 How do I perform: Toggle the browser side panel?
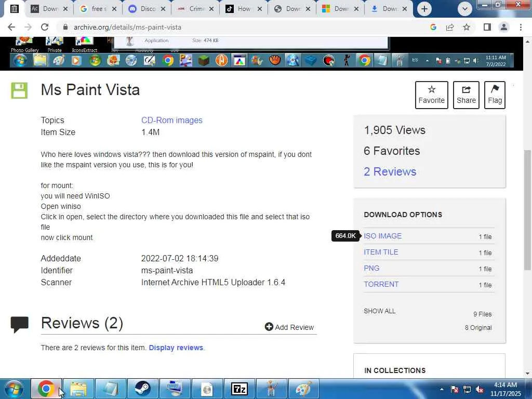tap(487, 27)
